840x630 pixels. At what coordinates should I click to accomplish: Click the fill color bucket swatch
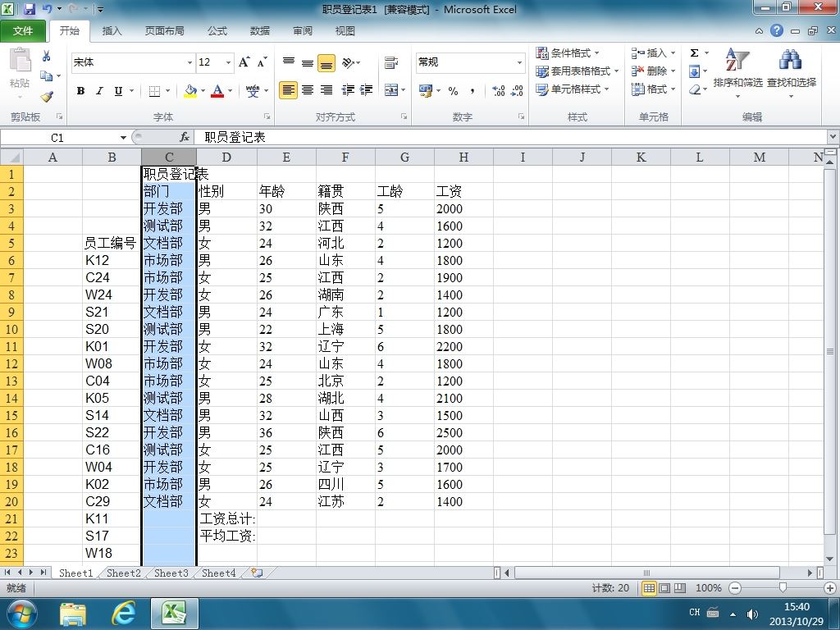(190, 91)
